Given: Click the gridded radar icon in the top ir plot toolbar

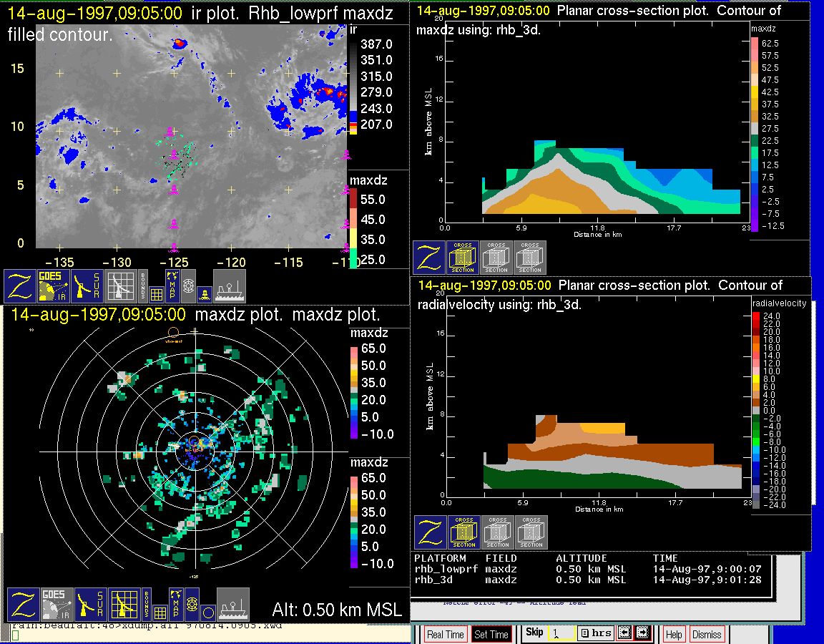Looking at the screenshot, I should point(120,286).
